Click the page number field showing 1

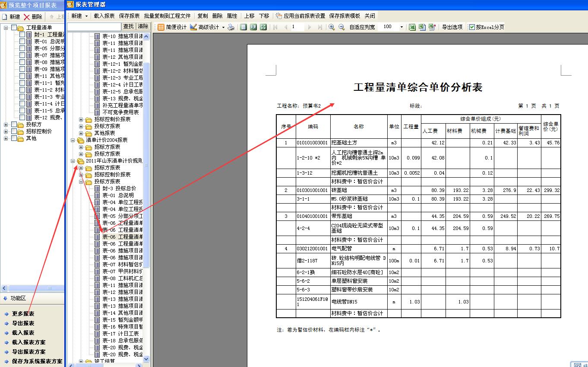point(297,27)
